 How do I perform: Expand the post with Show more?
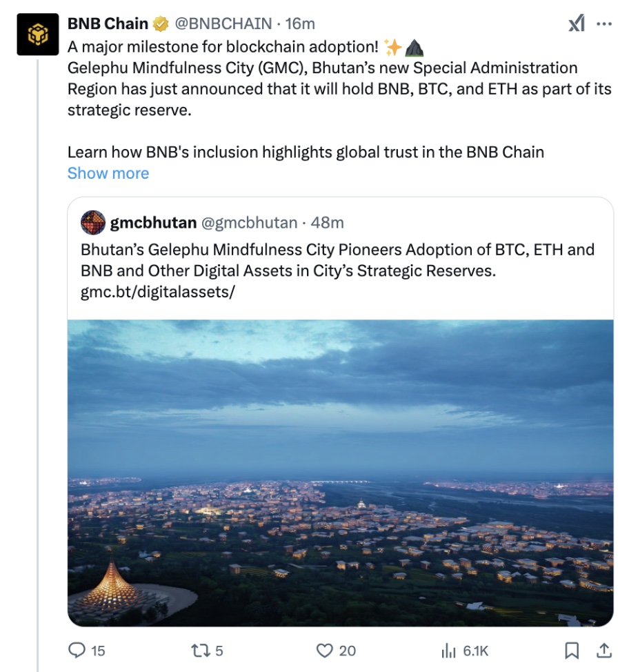(x=108, y=173)
